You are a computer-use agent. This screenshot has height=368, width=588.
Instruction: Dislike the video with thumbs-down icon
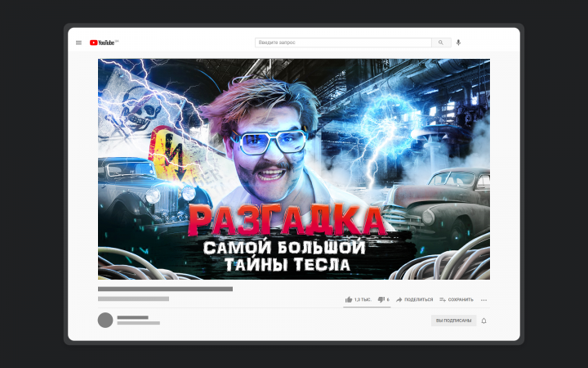point(381,299)
